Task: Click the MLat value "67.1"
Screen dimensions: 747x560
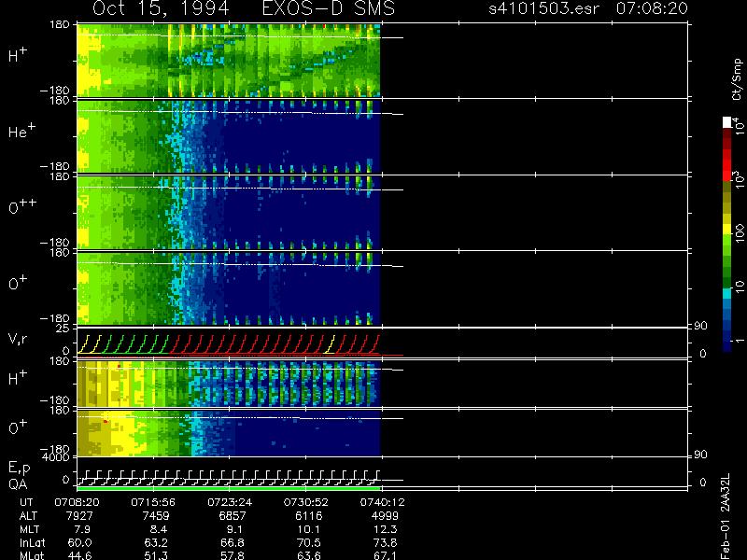Action: click(x=385, y=555)
